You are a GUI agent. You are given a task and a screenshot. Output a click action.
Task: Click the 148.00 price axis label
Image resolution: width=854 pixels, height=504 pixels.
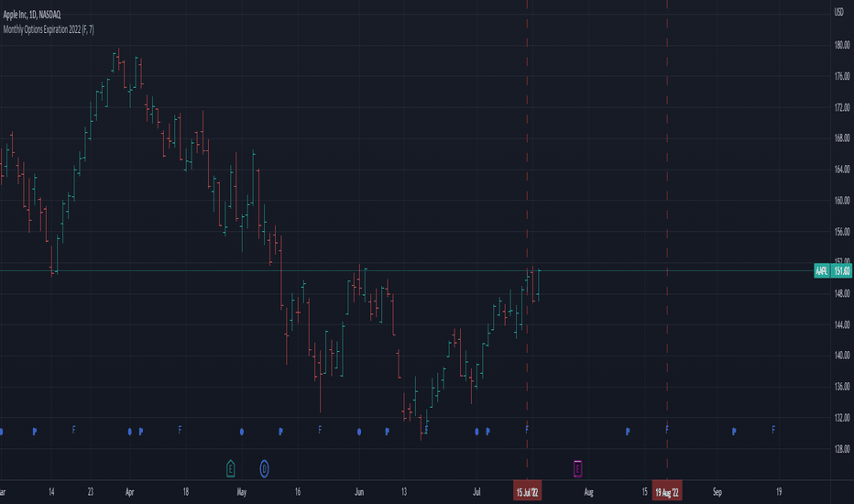(842, 293)
